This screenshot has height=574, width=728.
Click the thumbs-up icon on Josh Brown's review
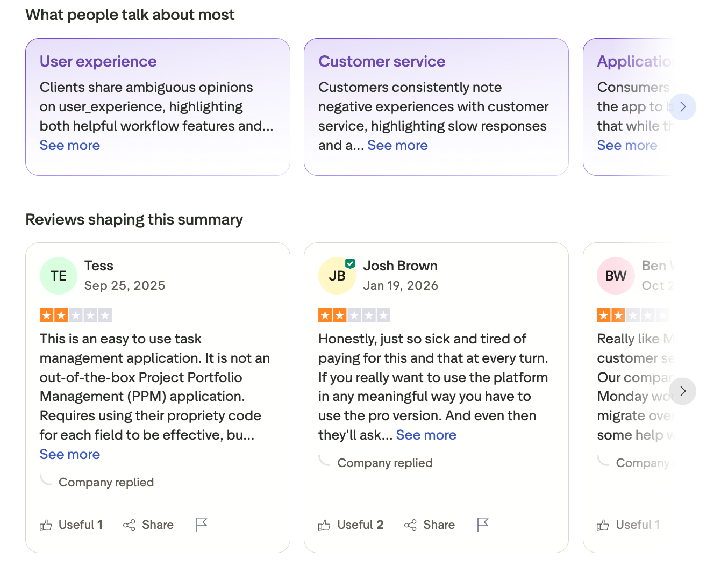pyautogui.click(x=324, y=525)
